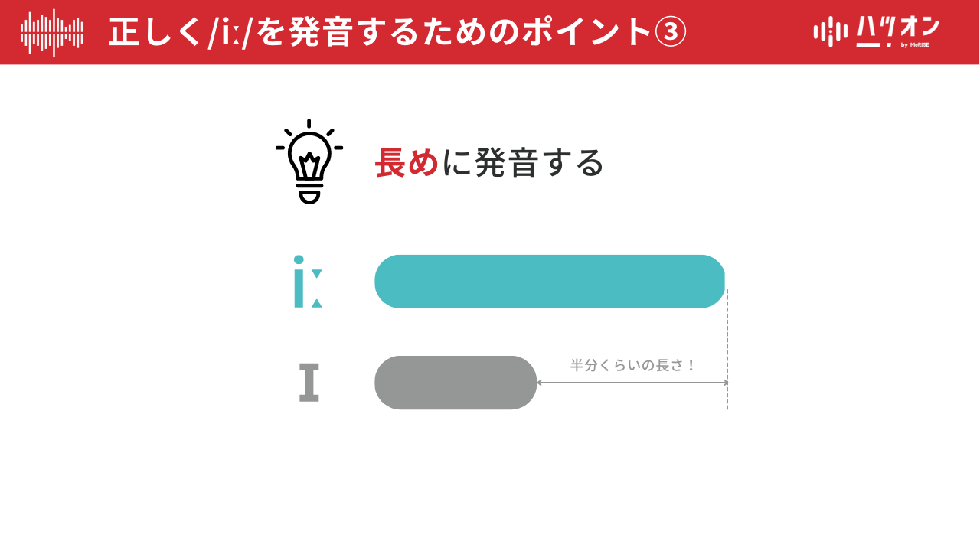The width and height of the screenshot is (980, 551).
Task: Click the slide title 正しく/iː/を発音するためのポイント
Action: click(381, 33)
